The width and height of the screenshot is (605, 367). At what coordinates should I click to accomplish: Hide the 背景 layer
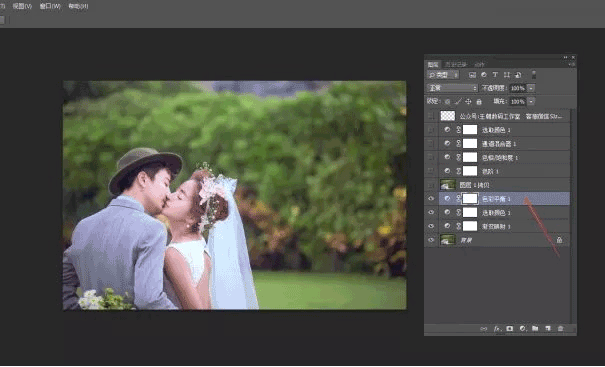pyautogui.click(x=431, y=240)
